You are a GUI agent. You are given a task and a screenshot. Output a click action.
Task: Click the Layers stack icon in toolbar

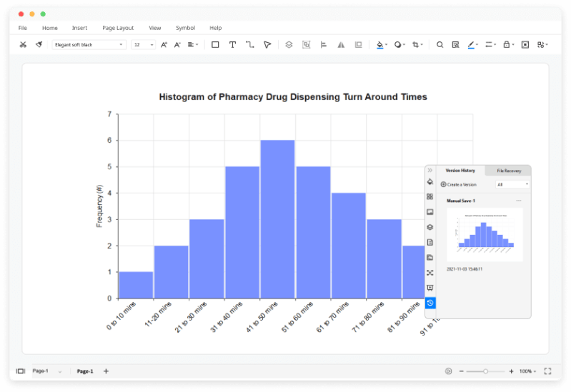(x=289, y=44)
